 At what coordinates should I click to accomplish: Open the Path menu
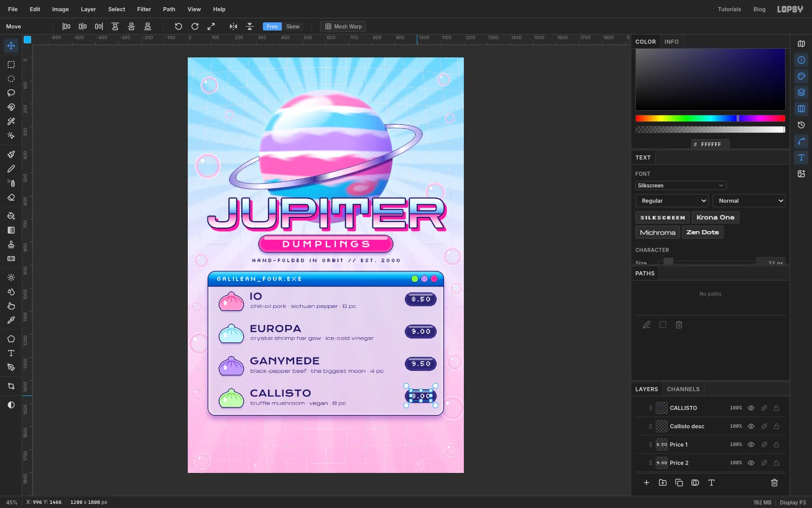pyautogui.click(x=169, y=9)
